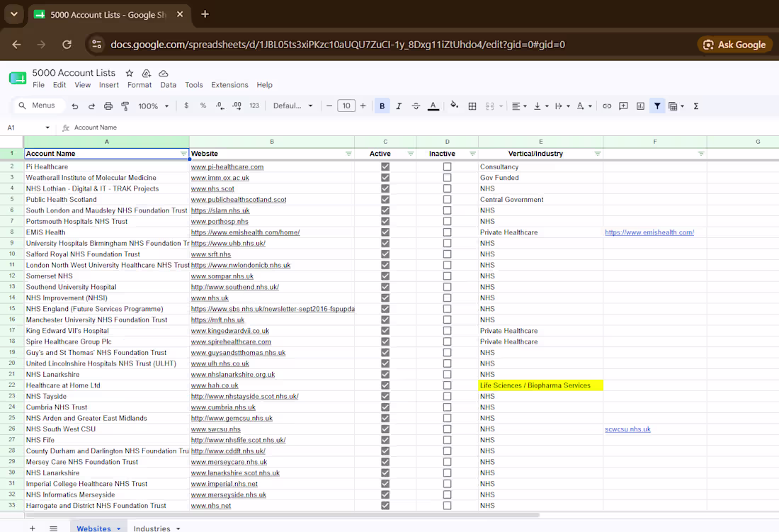Click the cell reference Name box
The width and height of the screenshot is (779, 532).
(x=28, y=128)
